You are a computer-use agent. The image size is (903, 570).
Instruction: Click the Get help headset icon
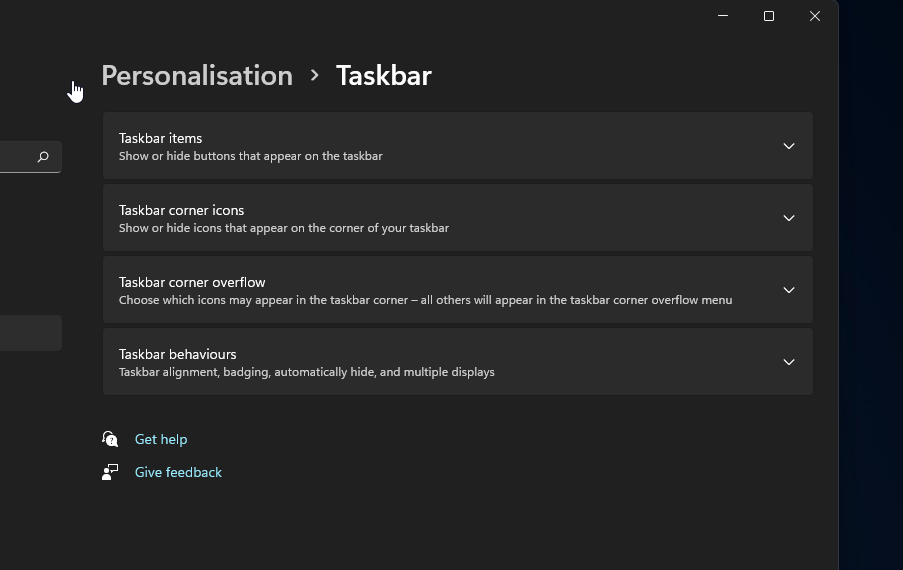point(110,439)
